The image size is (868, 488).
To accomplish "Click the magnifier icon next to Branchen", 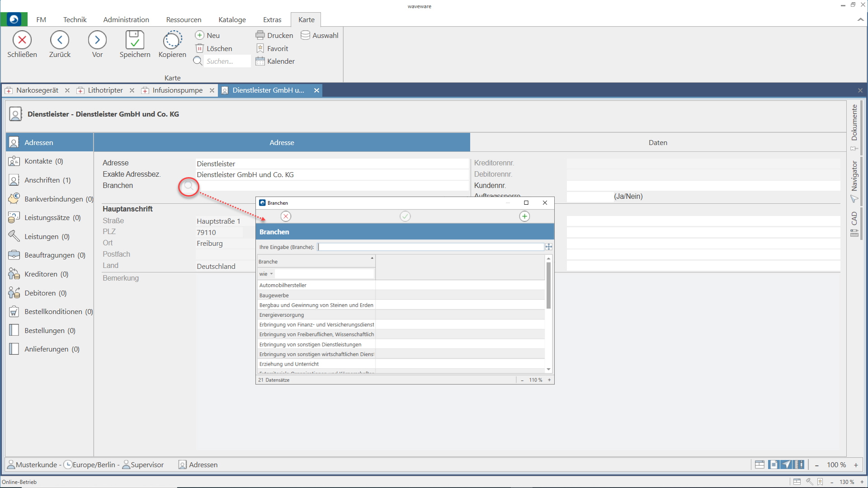I will coord(189,186).
